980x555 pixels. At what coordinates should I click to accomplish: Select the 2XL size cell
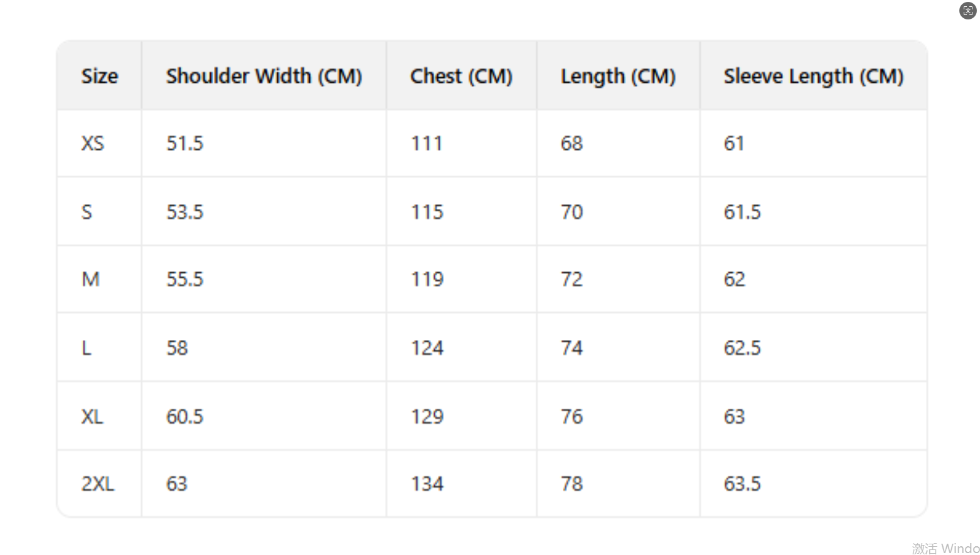pos(98,484)
